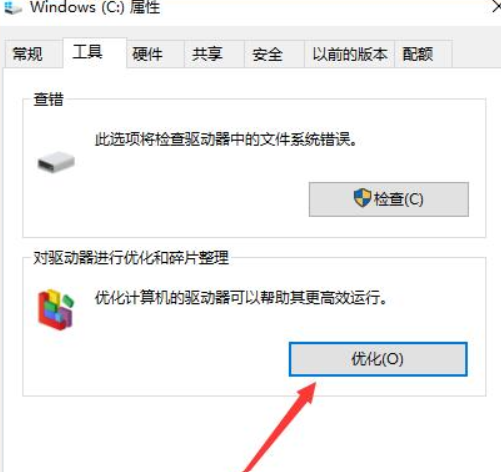
Task: Click the Windows drive icon in title bar
Action: [13, 7]
